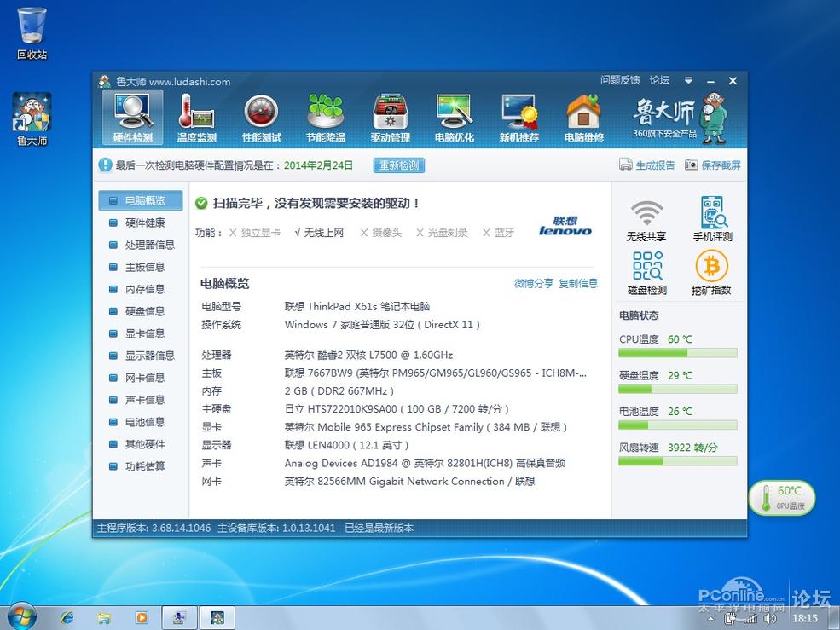Open 电脑维修 computer repair
The image size is (840, 630).
click(x=584, y=118)
